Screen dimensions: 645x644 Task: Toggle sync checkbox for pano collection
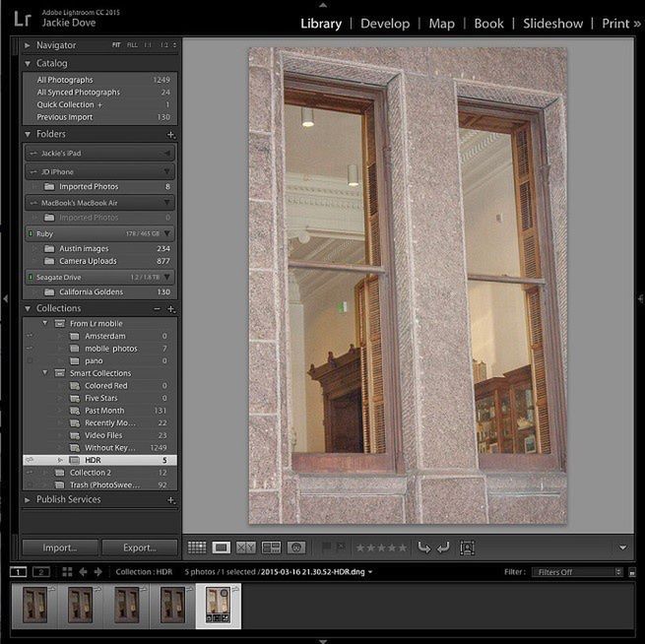[30, 360]
